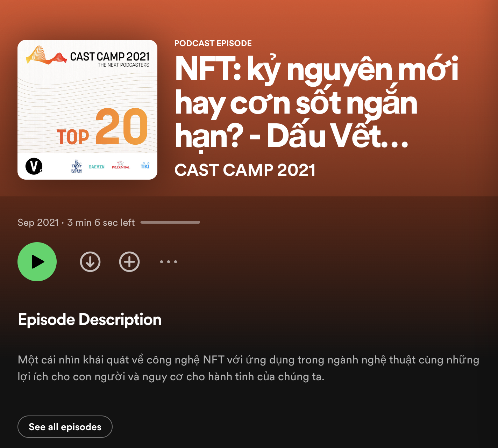This screenshot has width=498, height=448.
Task: Click the episode progress bar
Action: [x=170, y=222]
